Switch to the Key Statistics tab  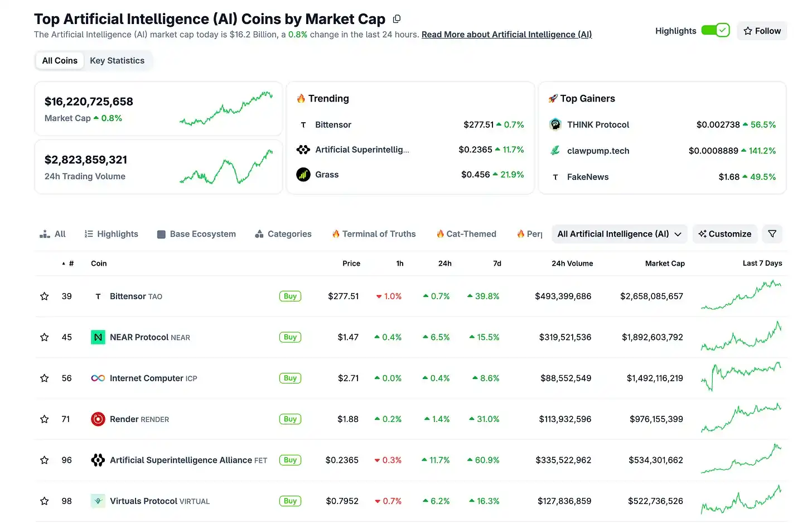coord(117,61)
